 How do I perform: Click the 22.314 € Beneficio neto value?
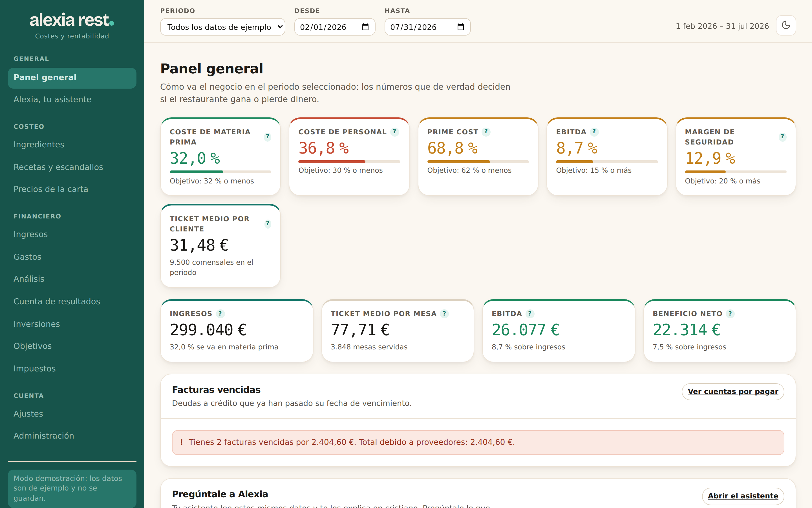coord(687,330)
